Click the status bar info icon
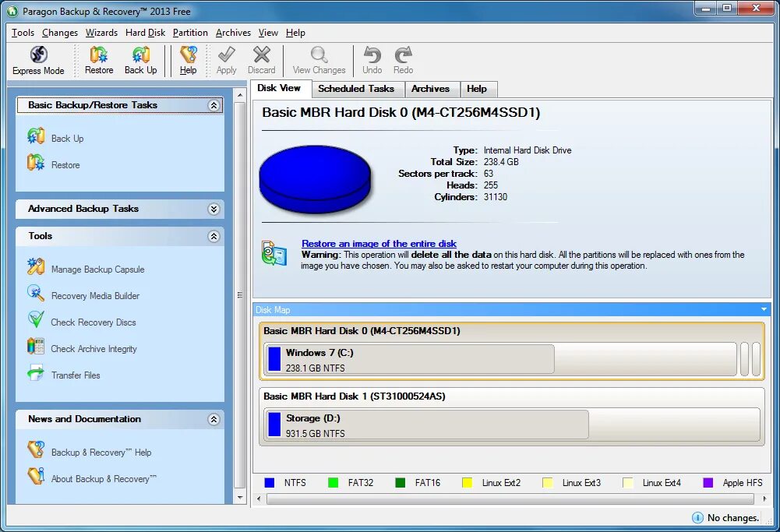The image size is (780, 532). coord(697,517)
